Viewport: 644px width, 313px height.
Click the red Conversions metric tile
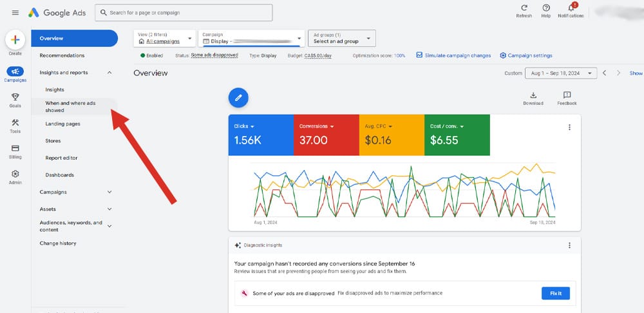[x=327, y=135]
